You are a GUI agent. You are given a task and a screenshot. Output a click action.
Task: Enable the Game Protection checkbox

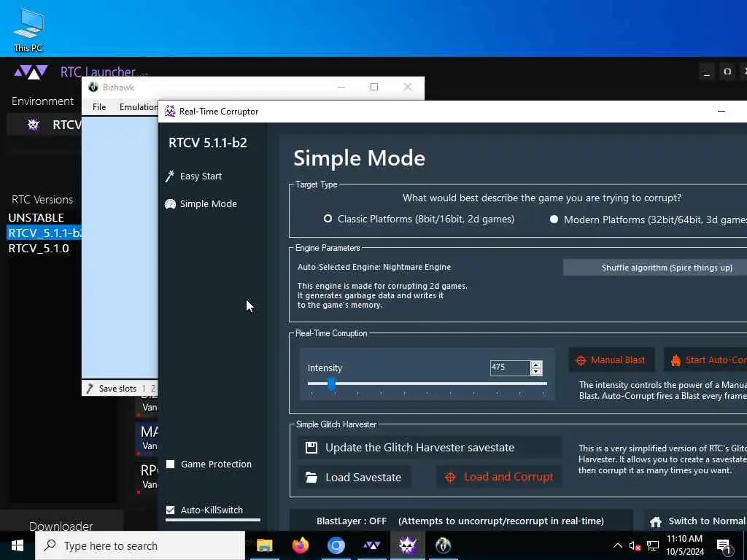pyautogui.click(x=170, y=464)
